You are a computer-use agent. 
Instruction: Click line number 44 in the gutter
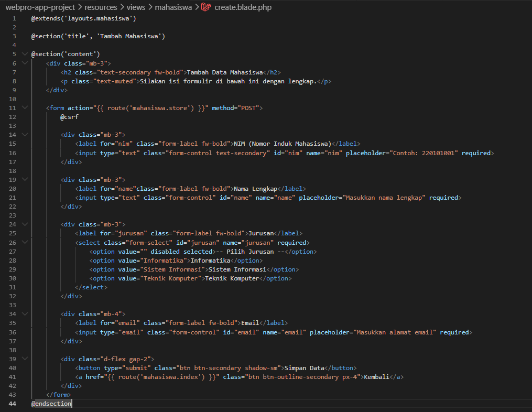click(12, 404)
